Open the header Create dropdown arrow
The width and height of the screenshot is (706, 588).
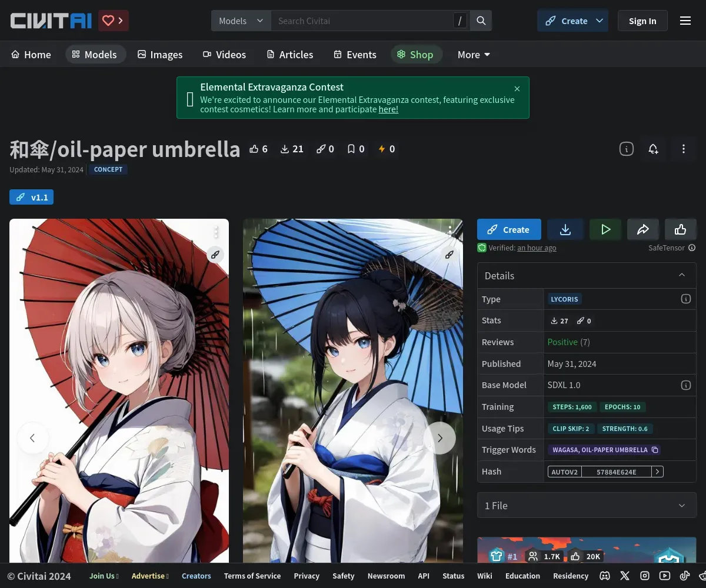coord(600,21)
